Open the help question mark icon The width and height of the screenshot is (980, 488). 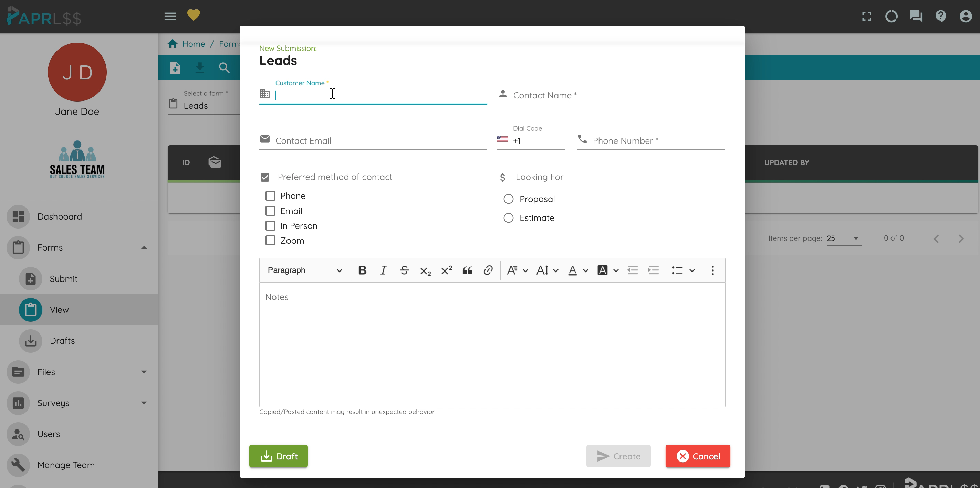[x=941, y=16]
